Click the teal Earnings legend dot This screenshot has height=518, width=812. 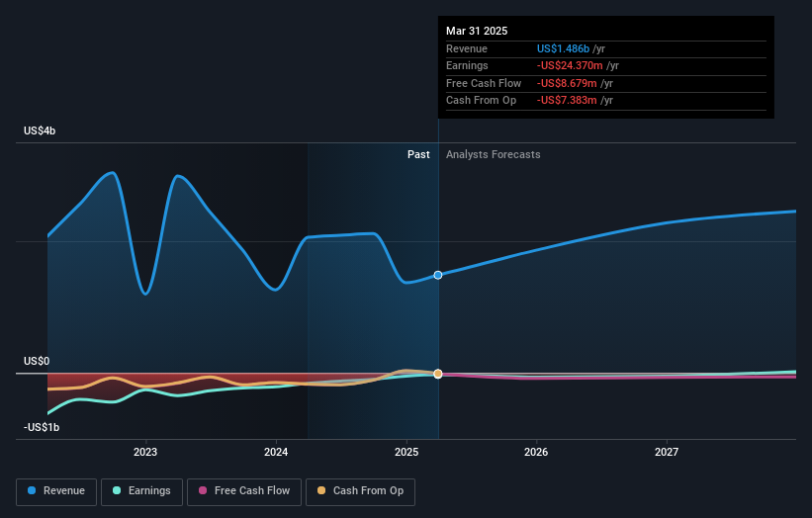click(117, 490)
